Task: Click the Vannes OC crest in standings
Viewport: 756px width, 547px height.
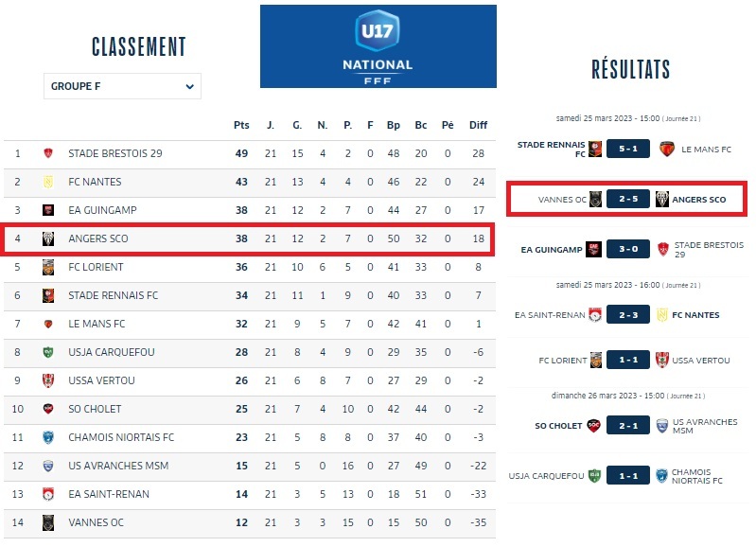Action: point(48,522)
